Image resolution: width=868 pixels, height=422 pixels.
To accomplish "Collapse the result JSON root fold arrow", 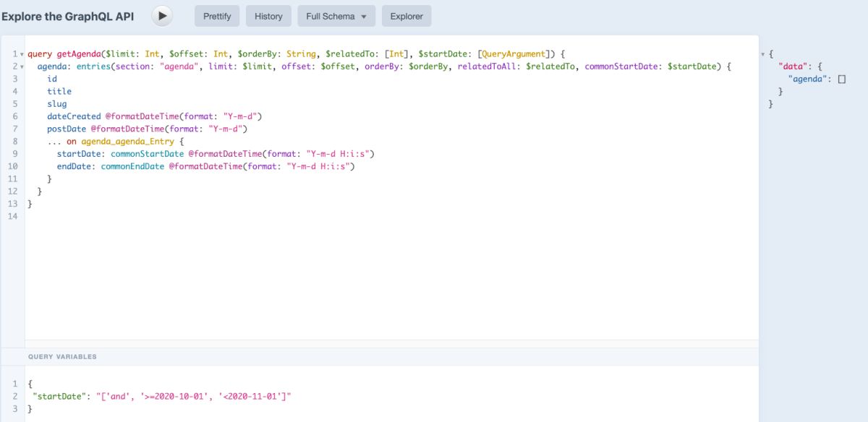I will [x=762, y=55].
